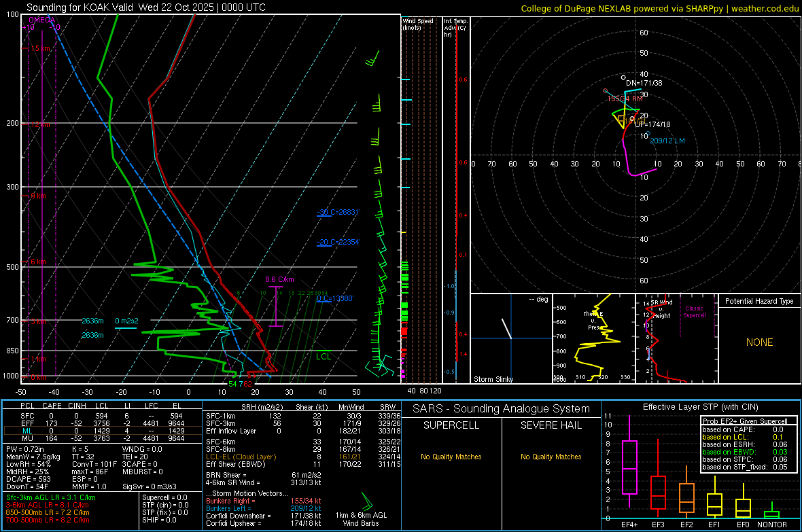Click the 'DCAPE = 593' value
802x532 pixels.
click(28, 479)
